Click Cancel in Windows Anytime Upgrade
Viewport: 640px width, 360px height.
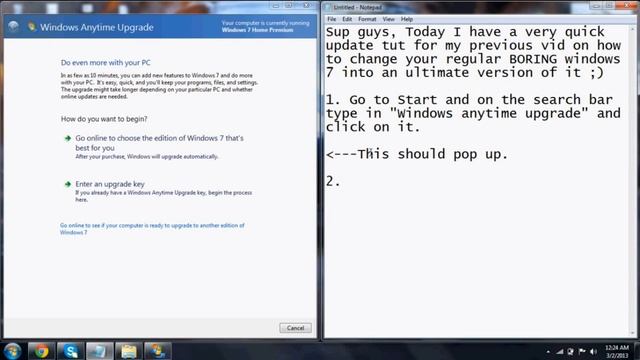[x=296, y=328]
